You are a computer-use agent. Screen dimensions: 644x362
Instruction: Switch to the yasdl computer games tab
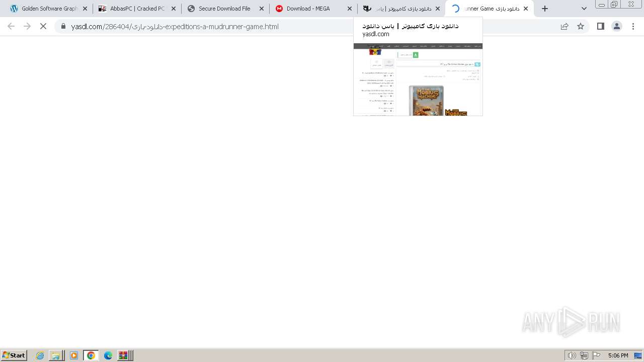[x=401, y=9]
